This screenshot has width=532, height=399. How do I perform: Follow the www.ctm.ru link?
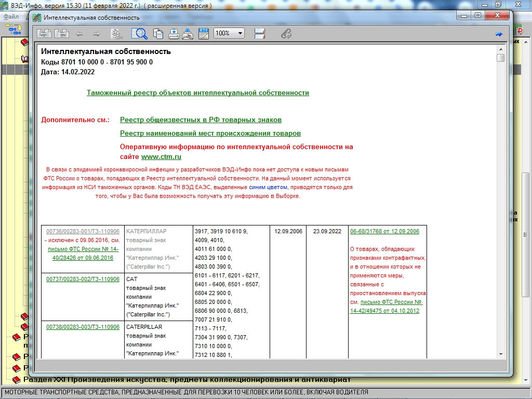pos(161,157)
